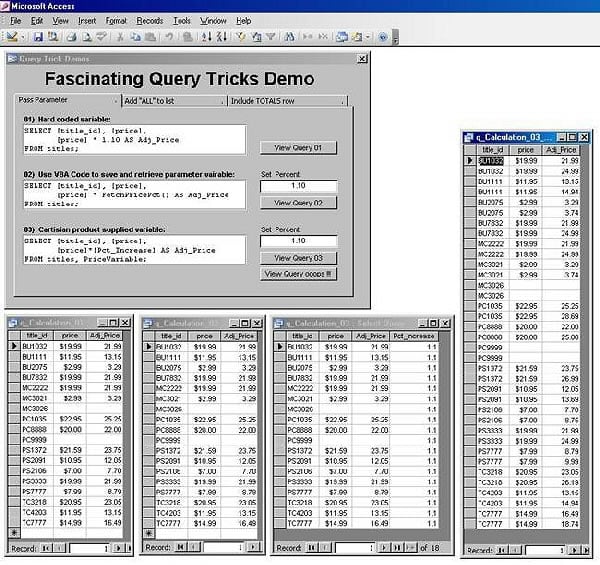Click the View (design) toolbar icon
600x565 pixels.
click(x=12, y=37)
